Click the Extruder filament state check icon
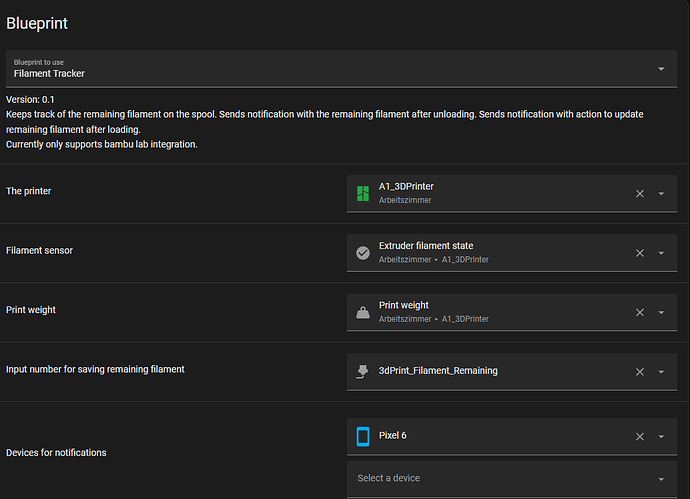 362,253
